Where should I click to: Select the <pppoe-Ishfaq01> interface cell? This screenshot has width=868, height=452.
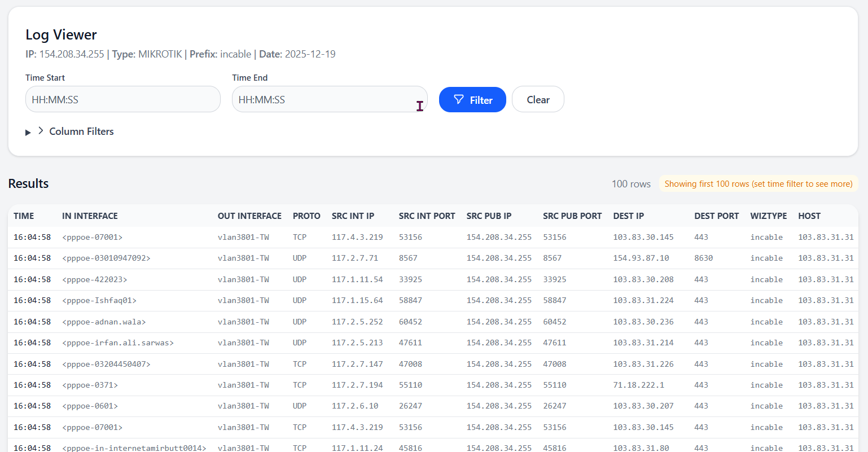(99, 301)
